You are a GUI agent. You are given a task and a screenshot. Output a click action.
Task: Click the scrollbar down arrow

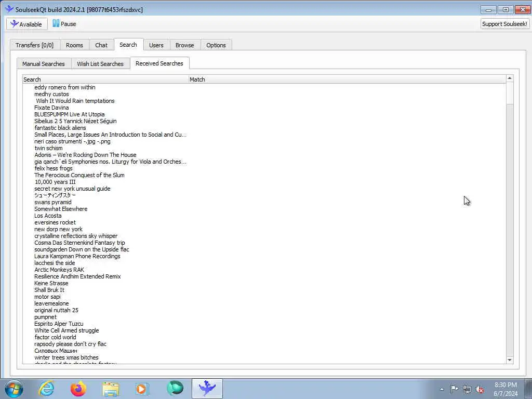[x=510, y=360]
